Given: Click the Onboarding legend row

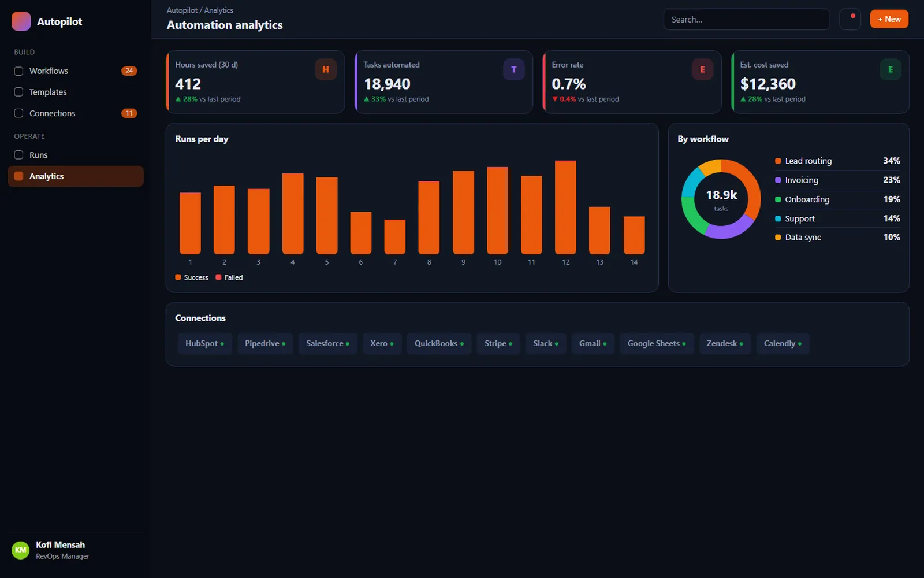Looking at the screenshot, I should [837, 199].
